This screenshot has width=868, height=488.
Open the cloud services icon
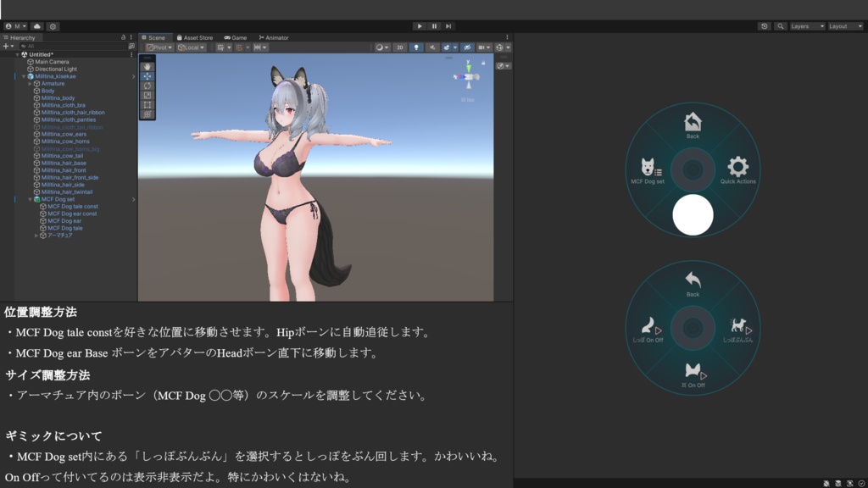click(x=37, y=26)
